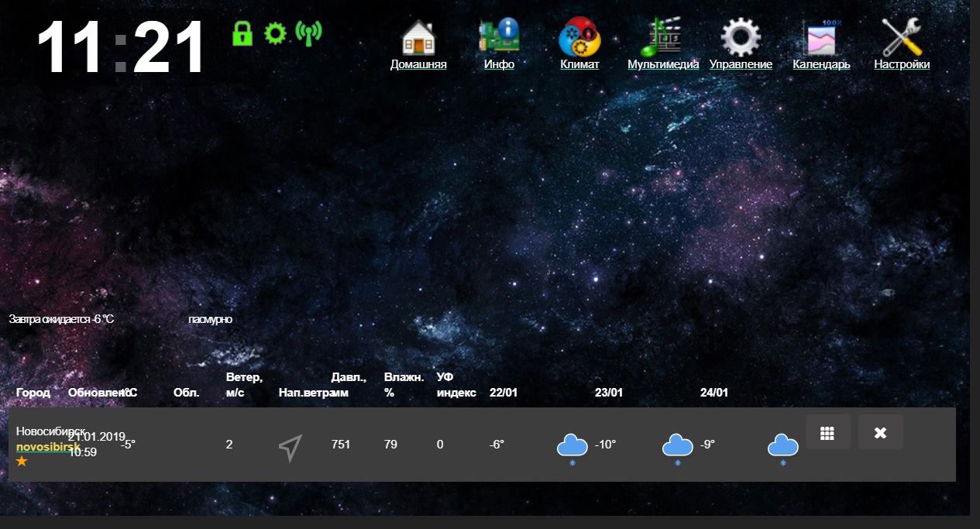This screenshot has height=529, width=980.
Task: Click the Ветер, м/с column header
Action: tap(244, 385)
